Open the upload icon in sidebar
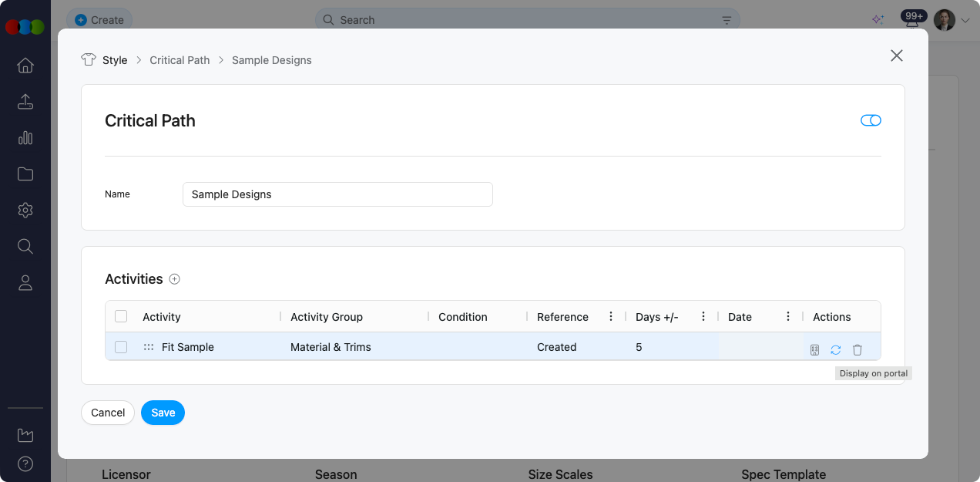Image resolution: width=980 pixels, height=482 pixels. coord(25,102)
